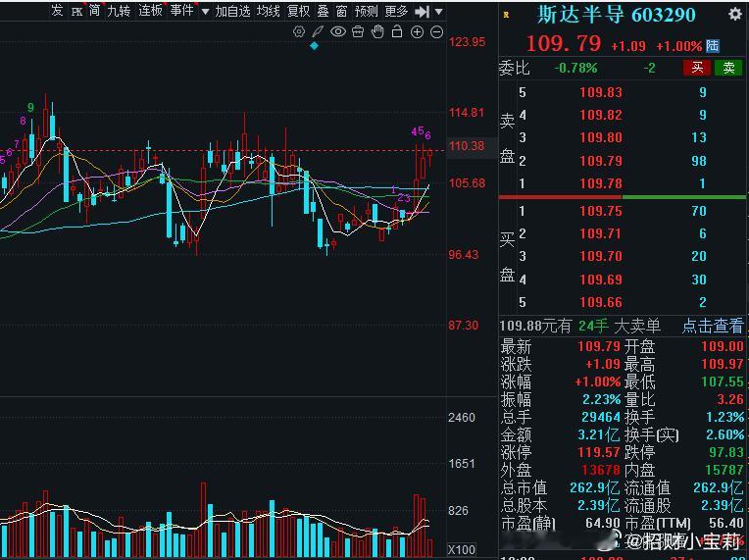Click the 109.88元有 24手 大卖单 alert text

pyautogui.click(x=580, y=326)
